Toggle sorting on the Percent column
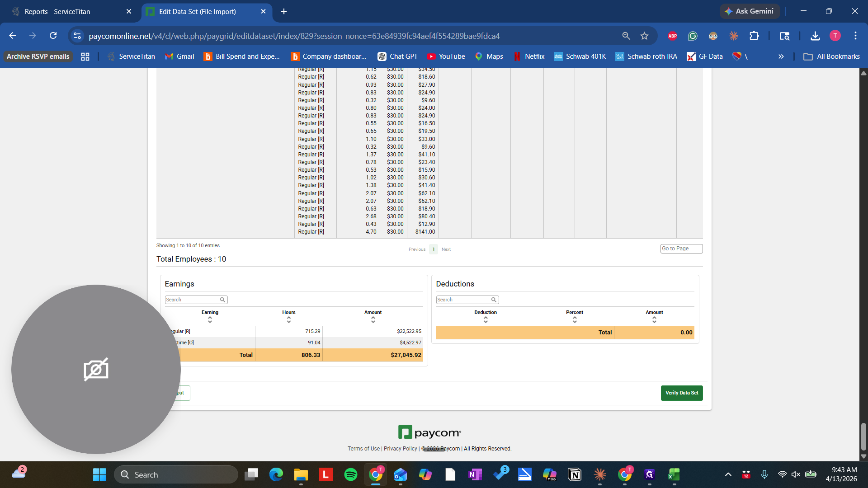Viewport: 868px width, 488px height. click(574, 319)
